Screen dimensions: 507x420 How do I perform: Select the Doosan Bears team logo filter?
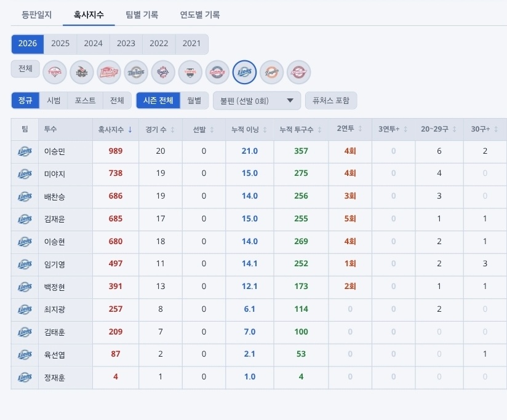(x=163, y=72)
